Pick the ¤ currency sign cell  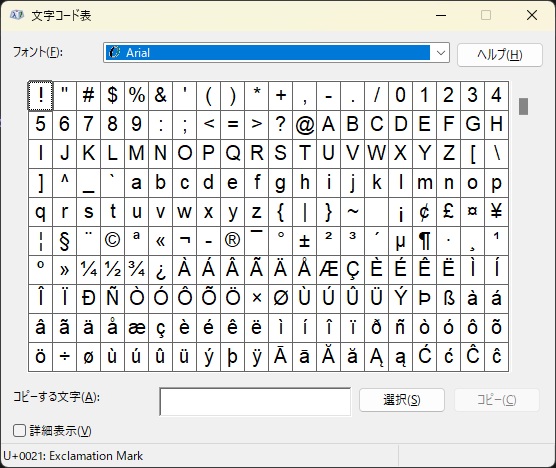[473, 212]
